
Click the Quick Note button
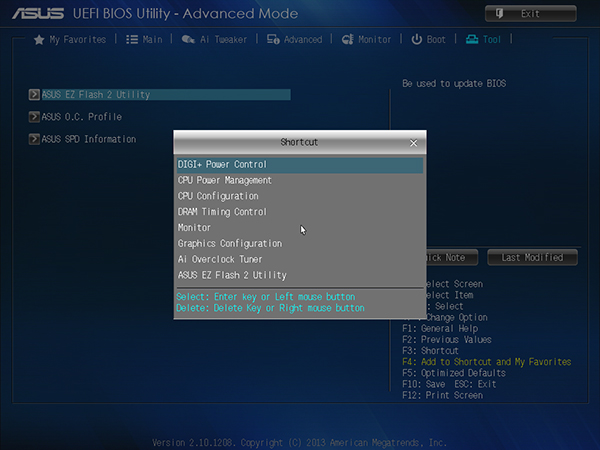pyautogui.click(x=452, y=258)
